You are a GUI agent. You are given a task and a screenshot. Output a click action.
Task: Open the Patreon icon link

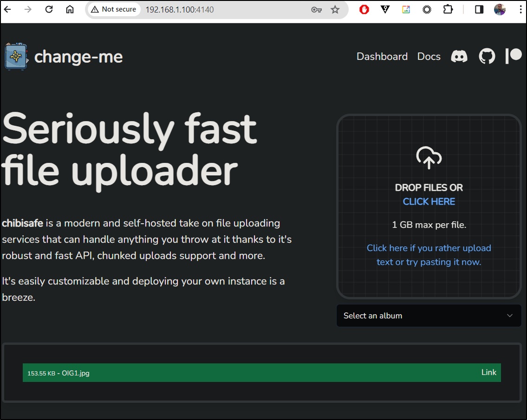tap(514, 56)
